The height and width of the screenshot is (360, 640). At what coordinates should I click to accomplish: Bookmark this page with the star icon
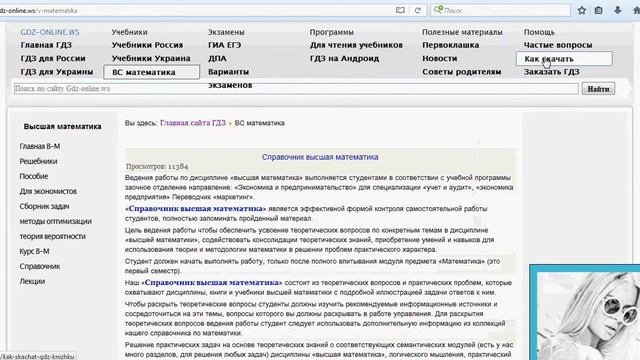coord(582,11)
